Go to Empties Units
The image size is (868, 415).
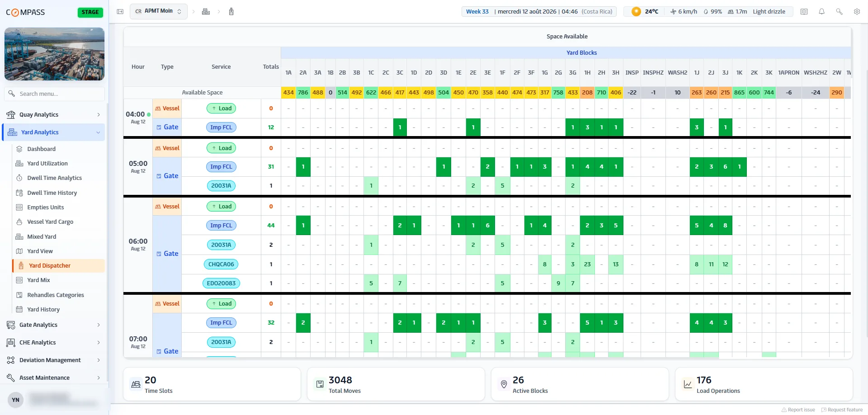pyautogui.click(x=59, y=207)
